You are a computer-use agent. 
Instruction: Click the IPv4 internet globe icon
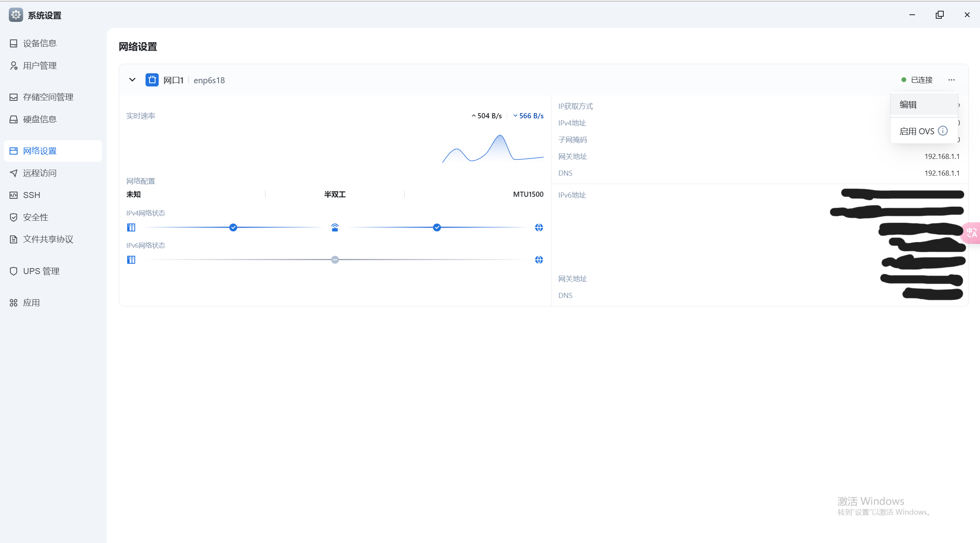coord(539,227)
